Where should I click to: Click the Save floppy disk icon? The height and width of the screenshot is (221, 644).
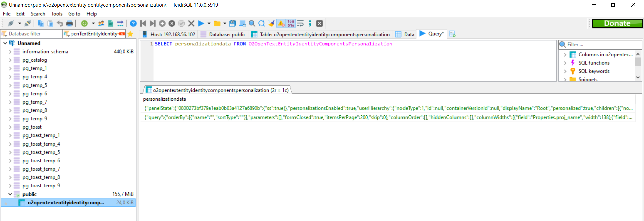[232, 23]
